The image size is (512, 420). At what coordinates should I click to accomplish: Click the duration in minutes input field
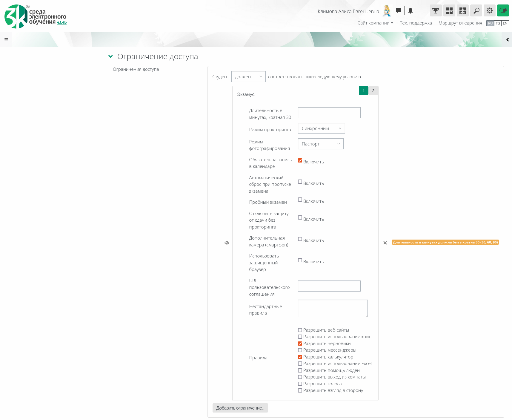(329, 113)
